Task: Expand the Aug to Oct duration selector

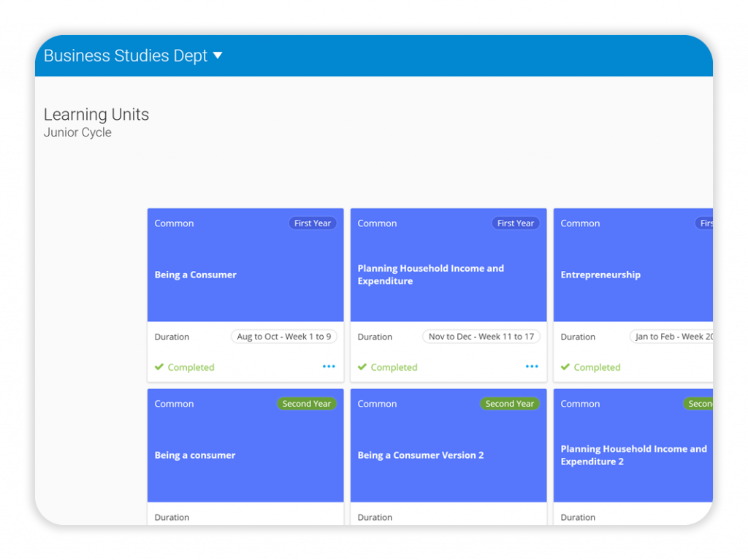Action: point(283,337)
